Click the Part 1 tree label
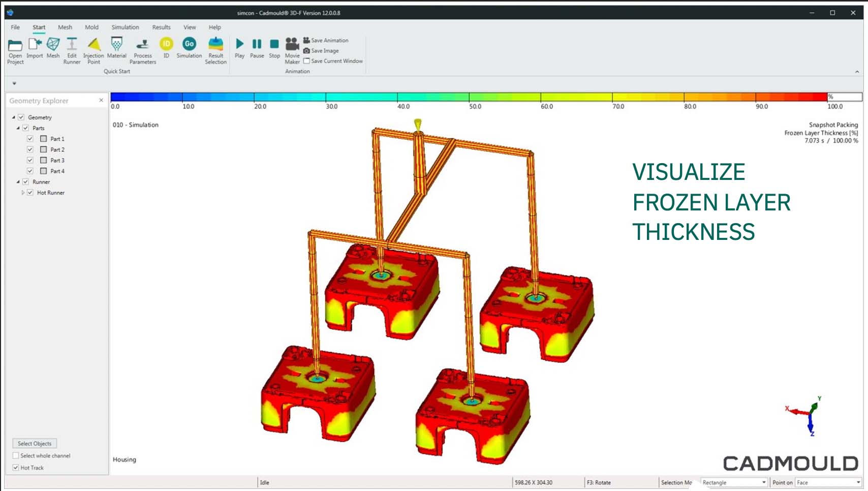This screenshot has width=868, height=491. 57,139
